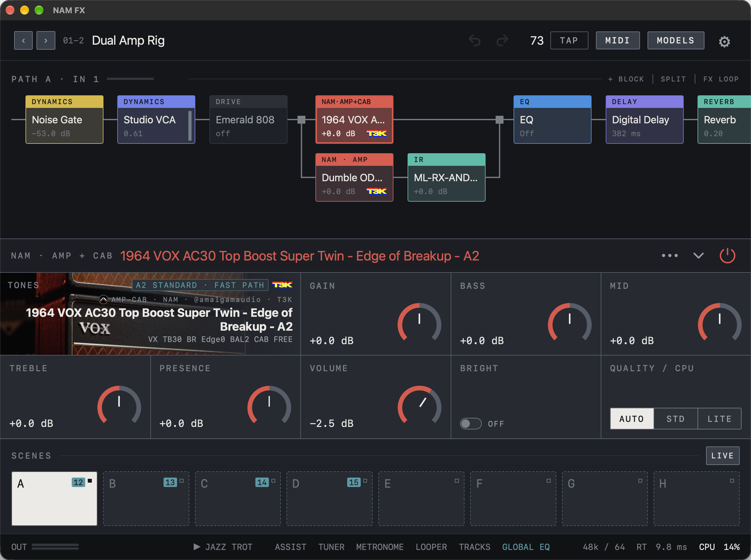Viewport: 751px width, 560px height.
Task: Select the Emerald 808 drive block
Action: 248,120
